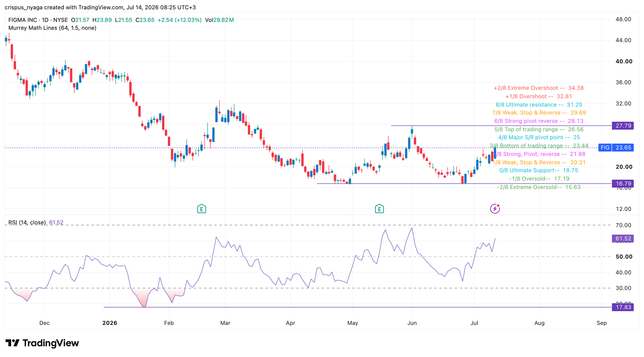This screenshot has width=644, height=357.
Task: Click the 4/8 Major S/R pivot point label
Action: point(539,137)
